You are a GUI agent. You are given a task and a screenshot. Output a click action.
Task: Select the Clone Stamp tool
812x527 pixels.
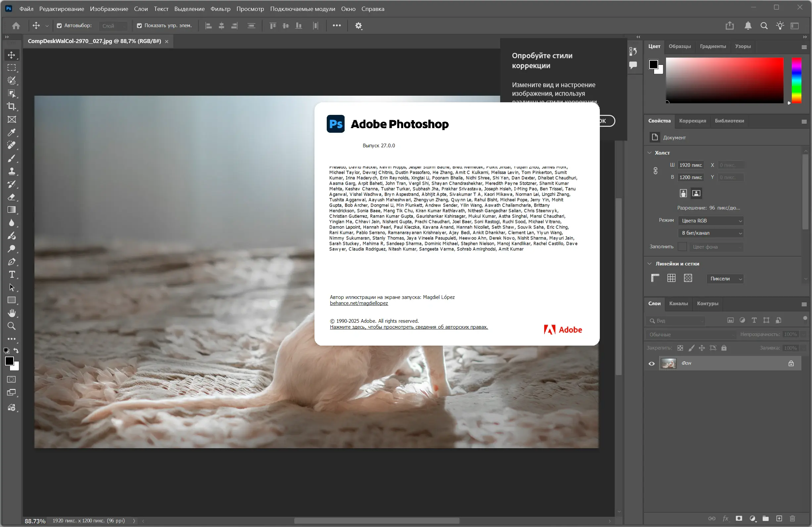(x=12, y=171)
